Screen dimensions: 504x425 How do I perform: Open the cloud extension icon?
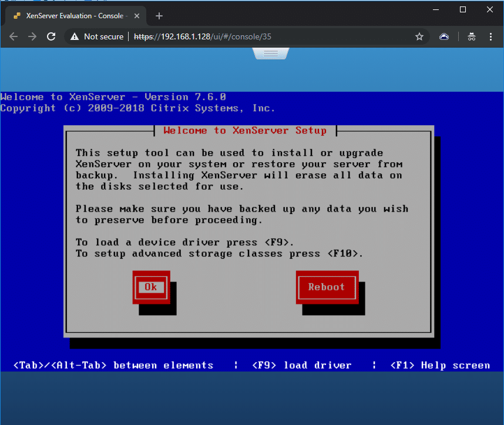(444, 36)
